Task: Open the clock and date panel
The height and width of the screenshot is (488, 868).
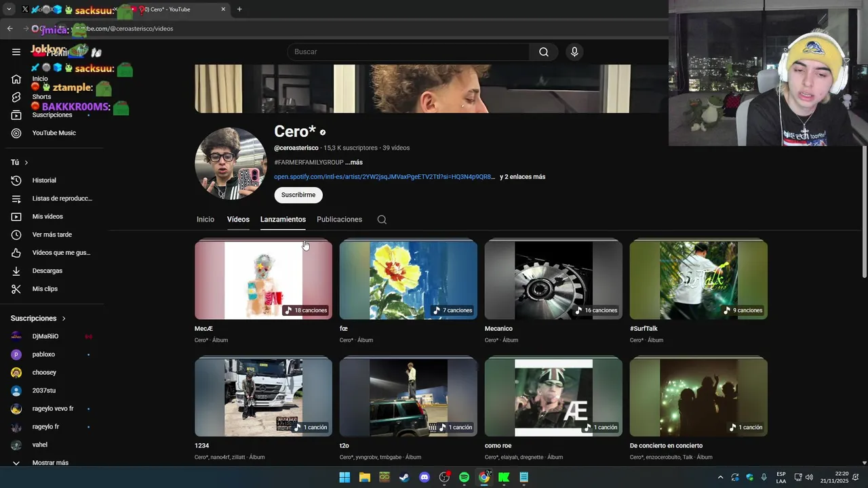Action: click(834, 477)
